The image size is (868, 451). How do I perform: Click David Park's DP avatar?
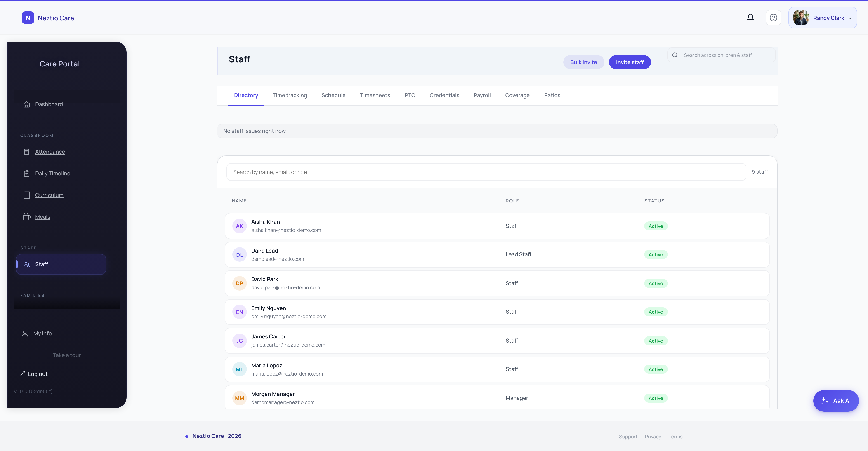tap(240, 283)
